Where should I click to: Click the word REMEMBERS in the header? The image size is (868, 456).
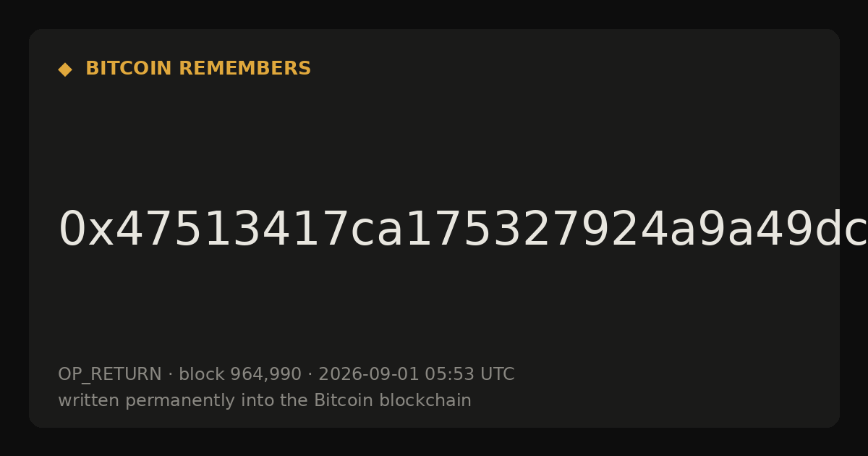coord(244,69)
